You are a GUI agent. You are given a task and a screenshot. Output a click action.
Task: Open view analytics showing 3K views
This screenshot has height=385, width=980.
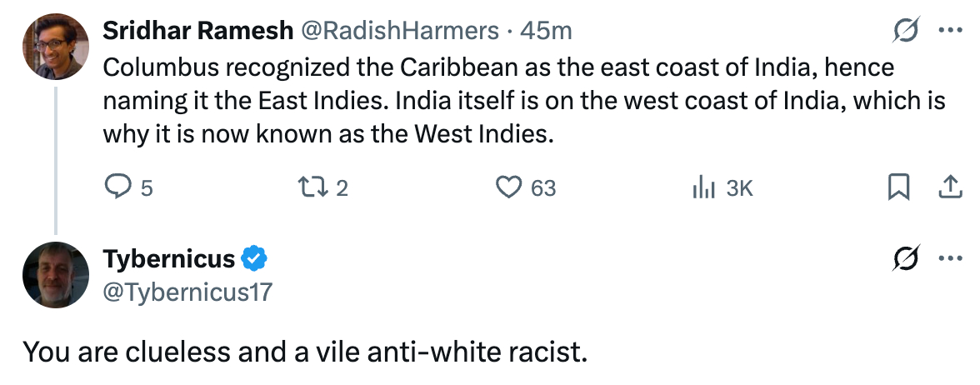point(705,188)
